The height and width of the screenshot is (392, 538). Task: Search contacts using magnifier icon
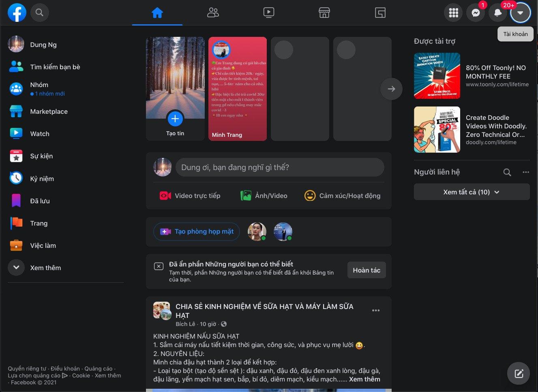507,172
